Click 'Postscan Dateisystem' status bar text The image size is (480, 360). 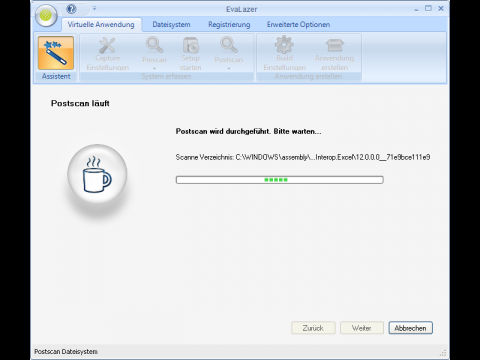[66, 352]
